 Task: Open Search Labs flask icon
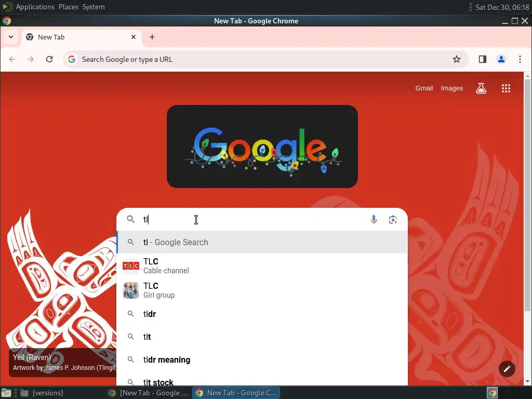tap(481, 88)
